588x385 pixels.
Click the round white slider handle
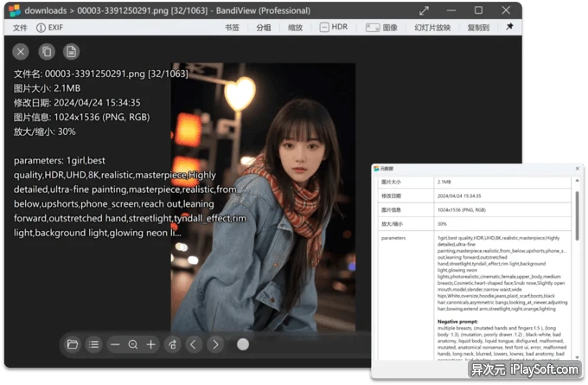(x=243, y=344)
